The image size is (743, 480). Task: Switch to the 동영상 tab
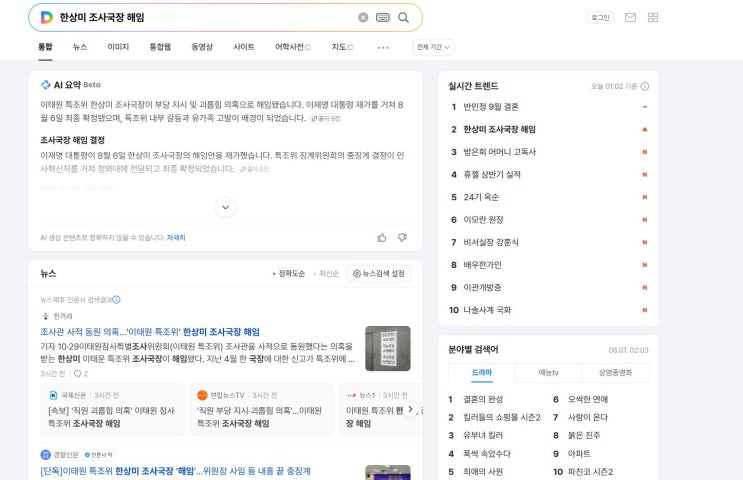pyautogui.click(x=202, y=47)
